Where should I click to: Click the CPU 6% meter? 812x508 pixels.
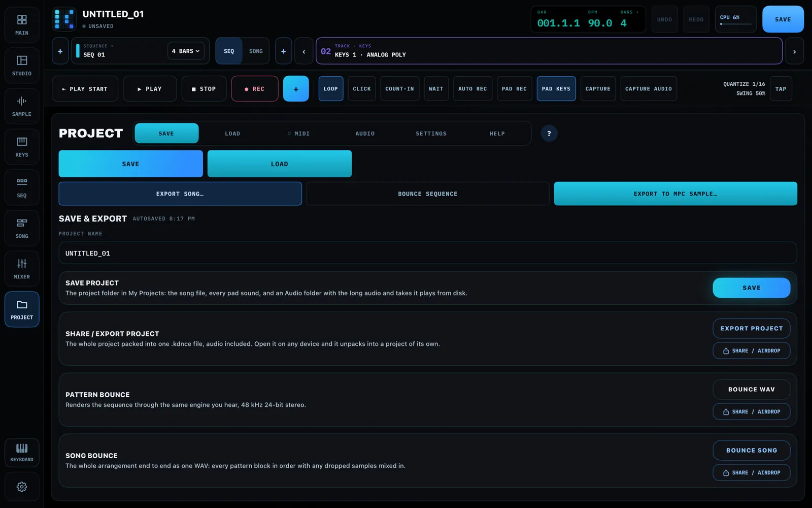coord(736,19)
